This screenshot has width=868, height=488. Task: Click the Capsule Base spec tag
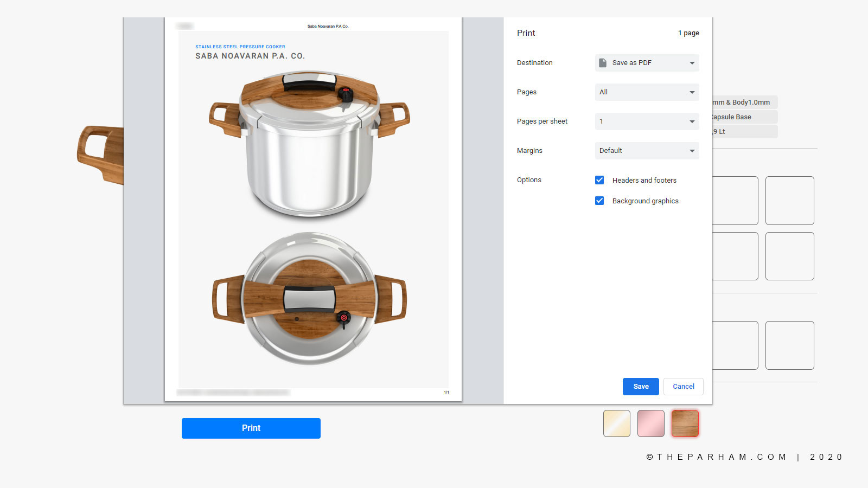tap(744, 117)
